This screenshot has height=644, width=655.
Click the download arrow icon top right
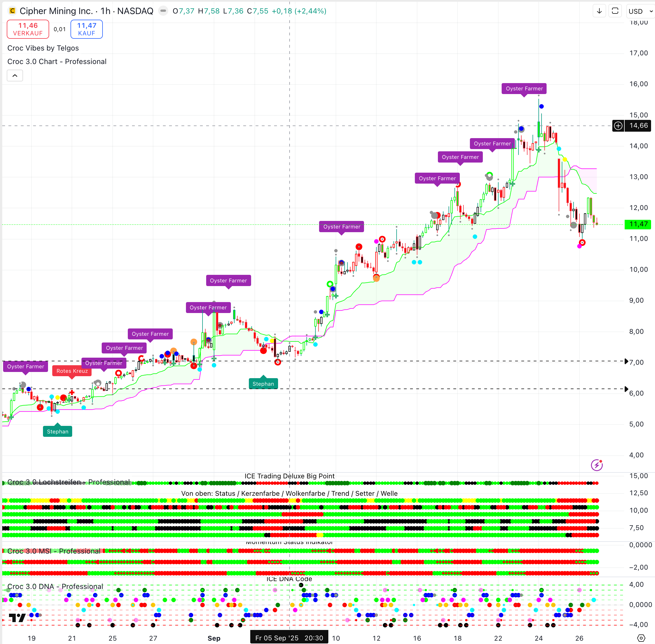[599, 11]
